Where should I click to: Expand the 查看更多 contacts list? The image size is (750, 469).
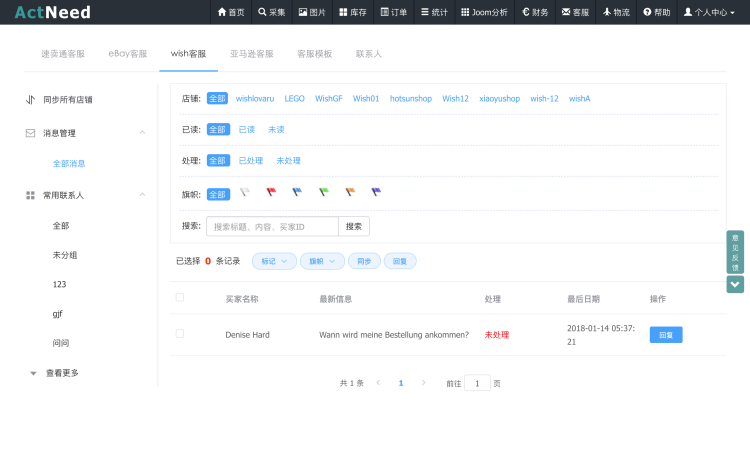click(62, 373)
